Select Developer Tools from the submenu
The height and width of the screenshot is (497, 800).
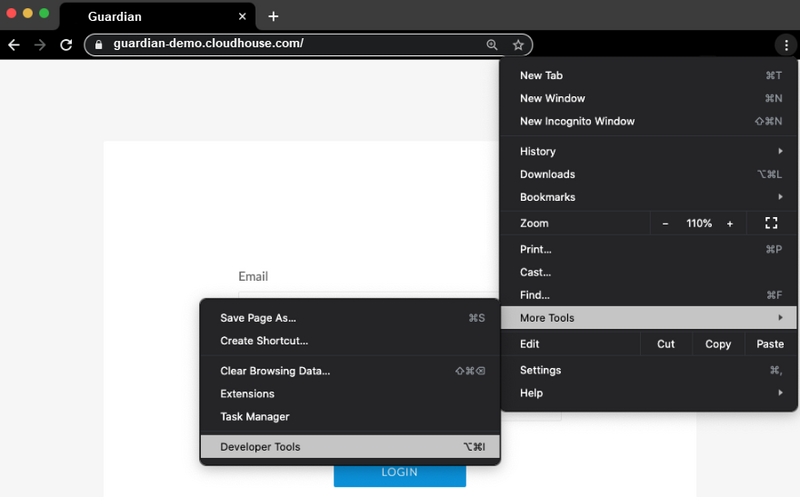pyautogui.click(x=260, y=447)
